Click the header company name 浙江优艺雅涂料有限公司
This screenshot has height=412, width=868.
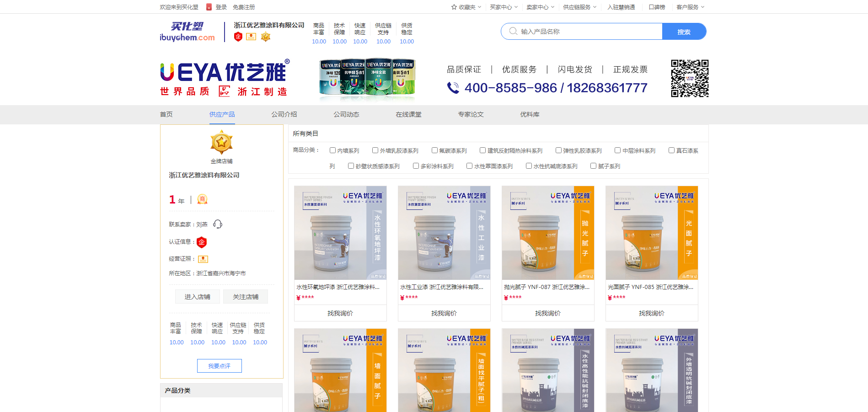coord(269,25)
